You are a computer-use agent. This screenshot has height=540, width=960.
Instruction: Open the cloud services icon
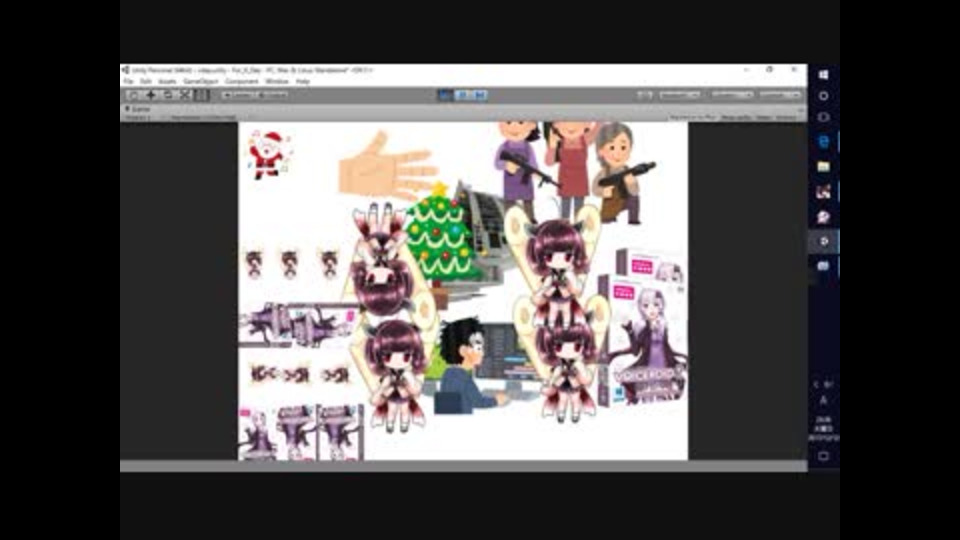click(645, 95)
